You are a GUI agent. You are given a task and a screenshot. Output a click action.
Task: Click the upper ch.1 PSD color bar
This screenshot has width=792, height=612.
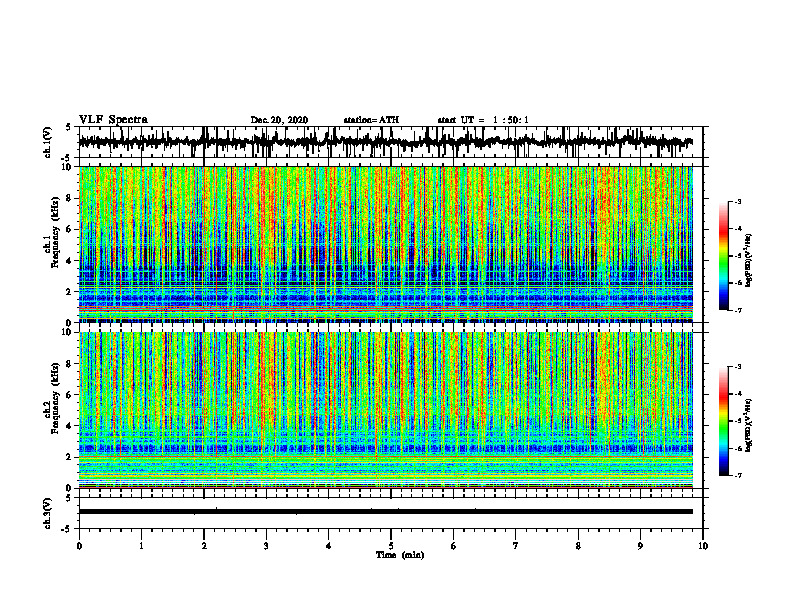[x=723, y=256]
